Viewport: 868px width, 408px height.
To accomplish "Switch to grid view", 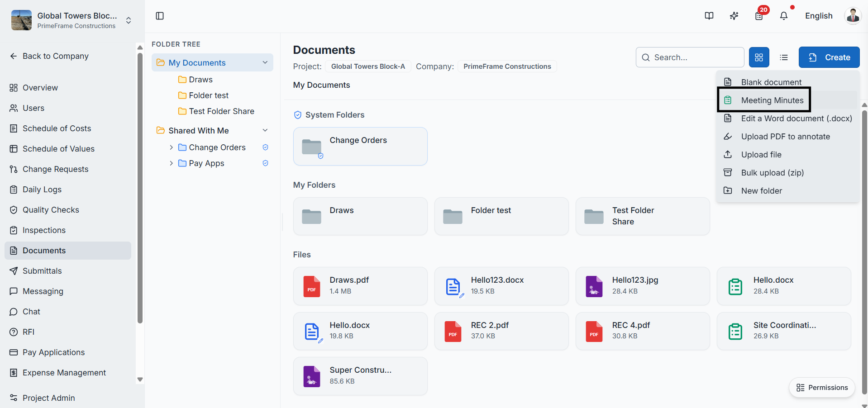I will tap(759, 57).
